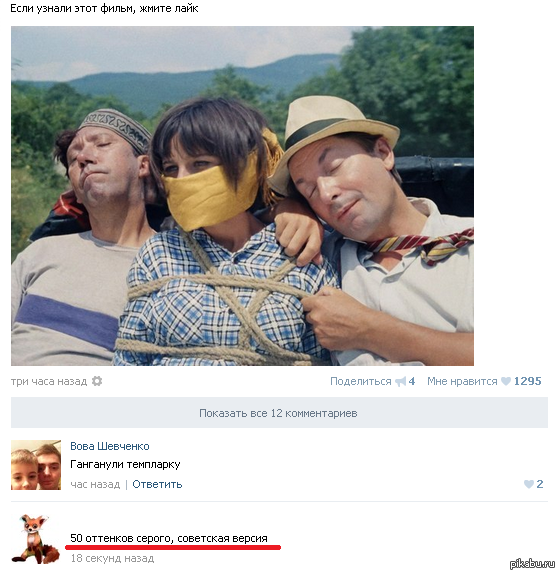Image resolution: width=560 pixels, height=575 pixels.
Task: Click the gear icon beside post timestamp
Action: [97, 381]
